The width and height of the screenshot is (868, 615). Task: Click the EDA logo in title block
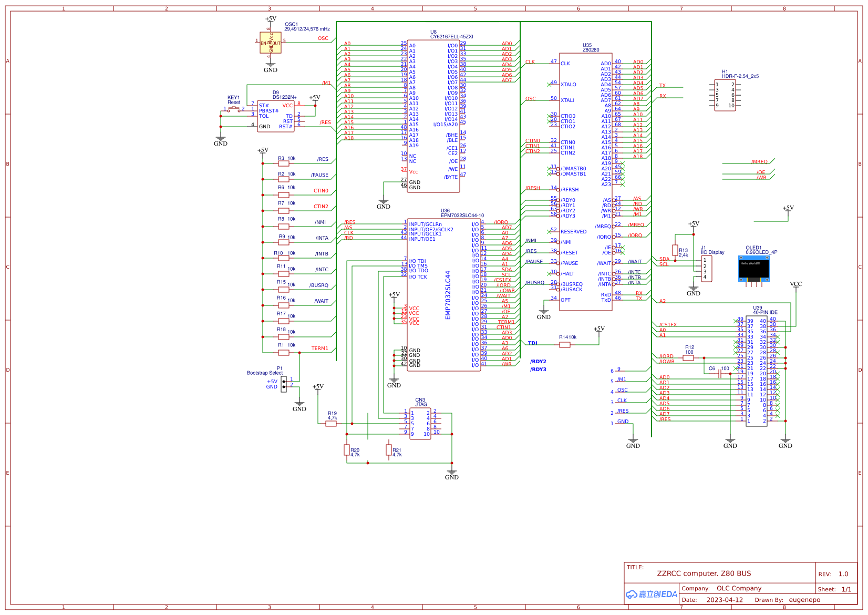[x=651, y=594]
